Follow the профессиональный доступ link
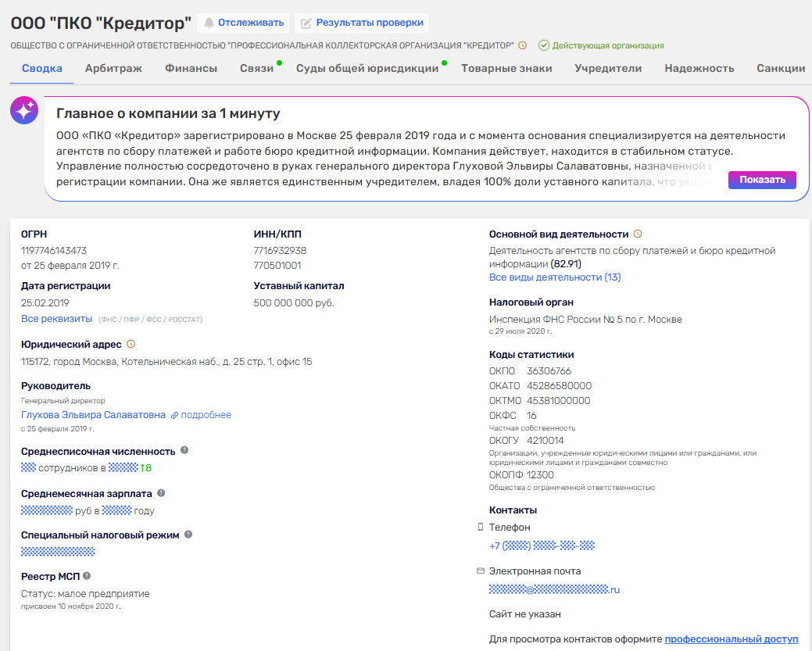812x651 pixels. (732, 639)
